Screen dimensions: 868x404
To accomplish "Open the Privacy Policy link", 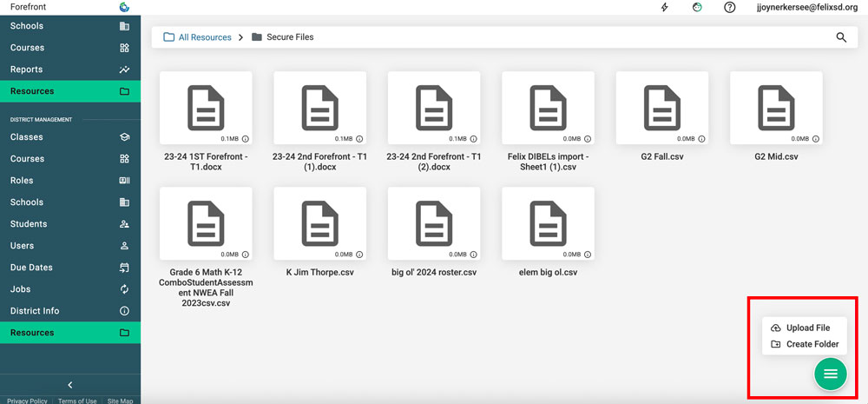I will coord(27,401).
